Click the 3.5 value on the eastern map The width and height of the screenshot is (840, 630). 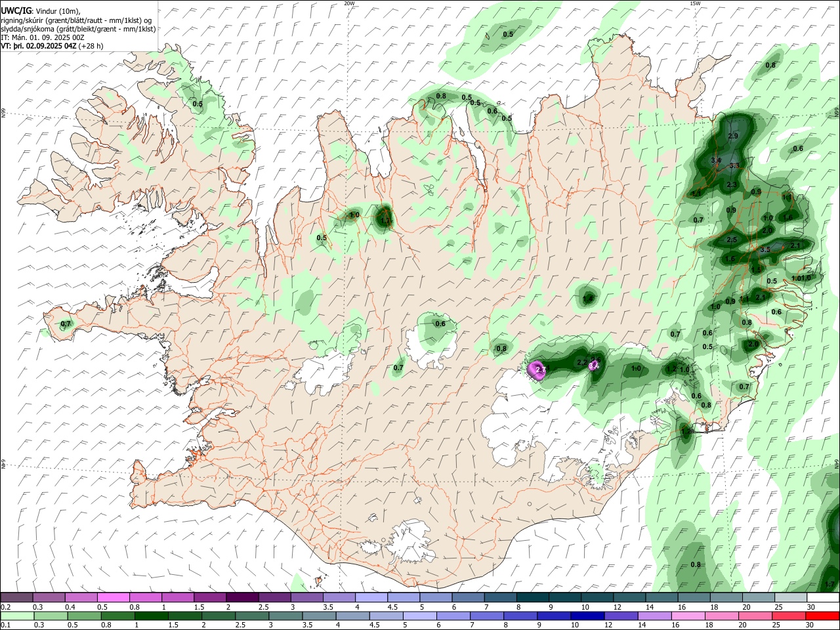click(765, 250)
